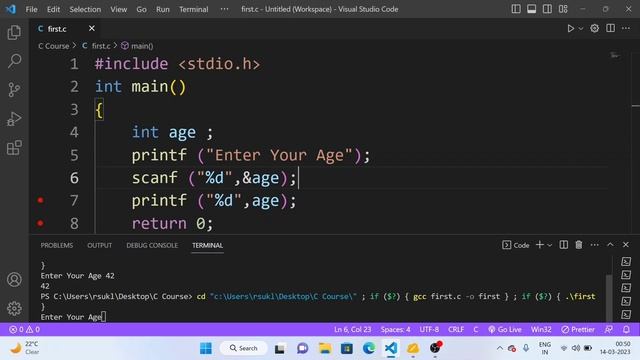Open the View menu
Screen dimensions: 640x360
118,9
